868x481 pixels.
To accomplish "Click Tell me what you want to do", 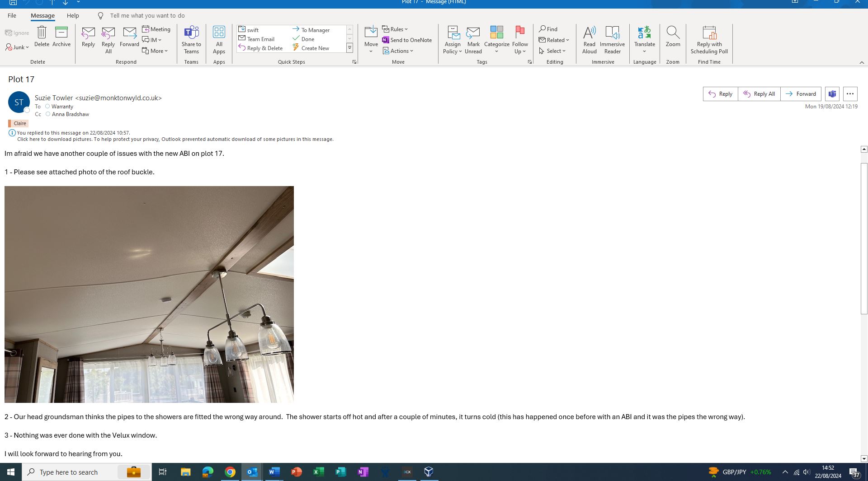I will [x=147, y=15].
